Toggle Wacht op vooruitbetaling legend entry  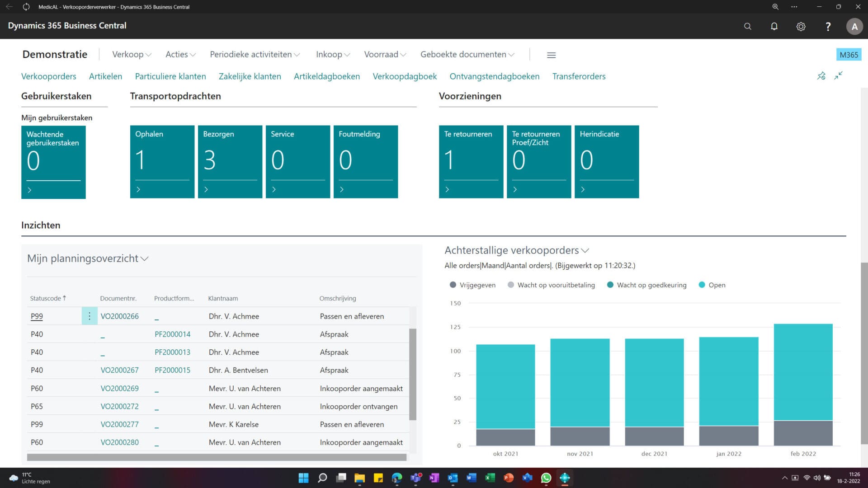point(551,285)
